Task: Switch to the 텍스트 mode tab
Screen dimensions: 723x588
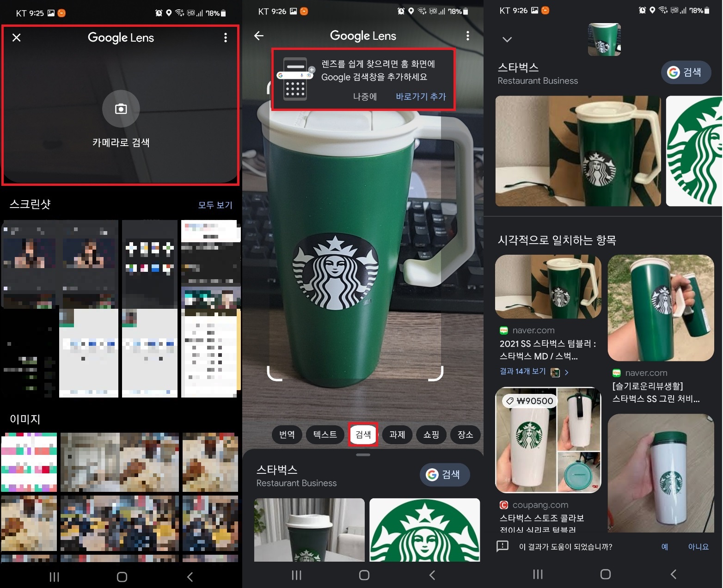Action: click(325, 435)
